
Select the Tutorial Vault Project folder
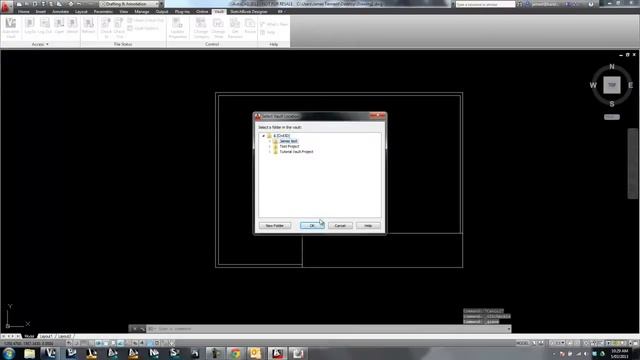[x=296, y=152]
